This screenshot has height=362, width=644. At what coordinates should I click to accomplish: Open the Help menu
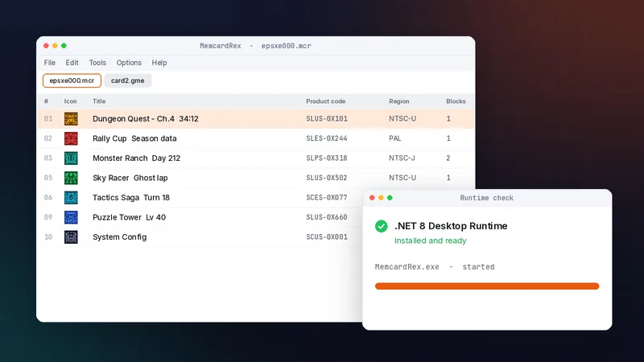(x=159, y=63)
